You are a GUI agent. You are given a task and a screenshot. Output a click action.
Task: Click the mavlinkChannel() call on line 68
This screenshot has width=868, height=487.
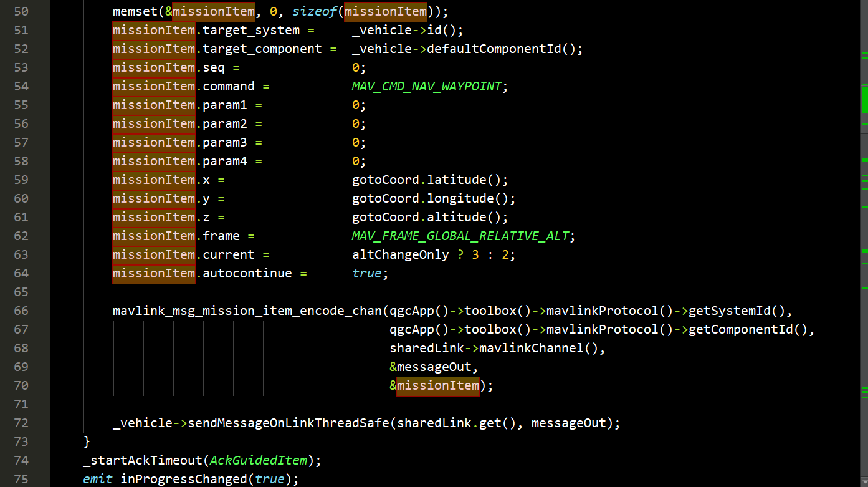[x=538, y=348]
